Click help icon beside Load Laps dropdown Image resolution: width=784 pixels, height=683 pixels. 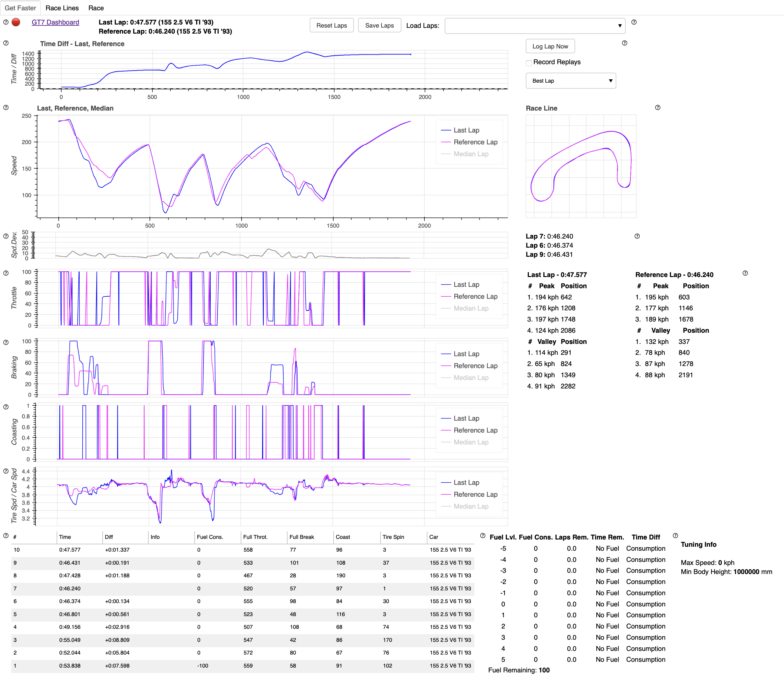634,22
